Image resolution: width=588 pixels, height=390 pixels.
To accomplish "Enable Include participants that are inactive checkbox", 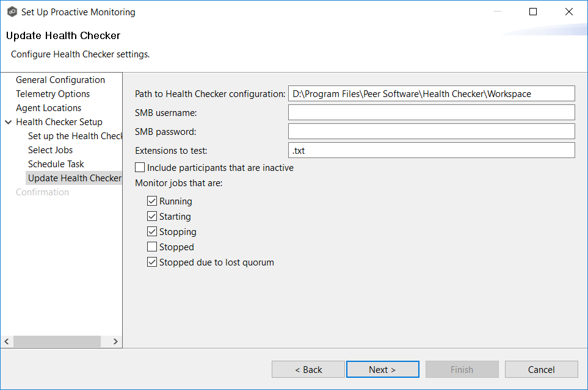I will [x=140, y=167].
